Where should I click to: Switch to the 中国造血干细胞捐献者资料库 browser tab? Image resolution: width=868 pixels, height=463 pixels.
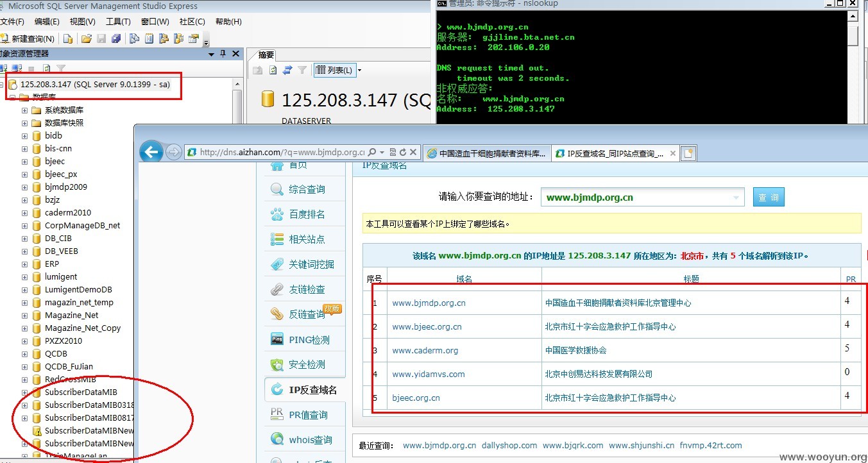click(487, 153)
